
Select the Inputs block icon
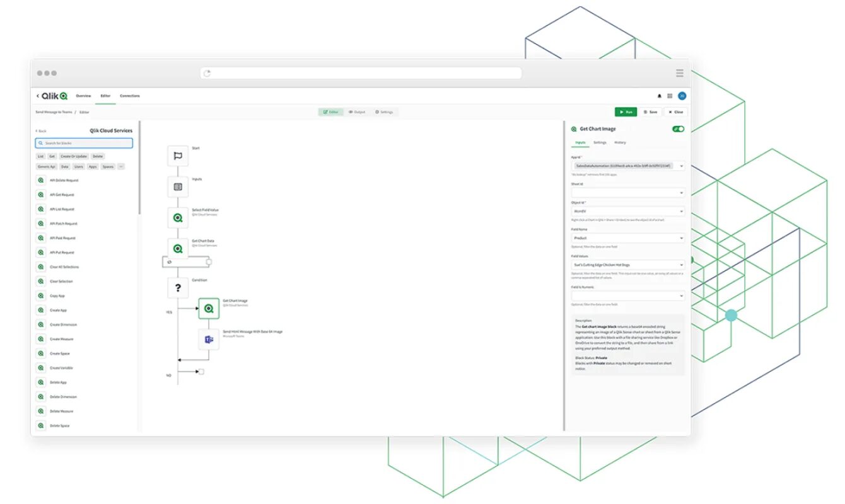178,187
